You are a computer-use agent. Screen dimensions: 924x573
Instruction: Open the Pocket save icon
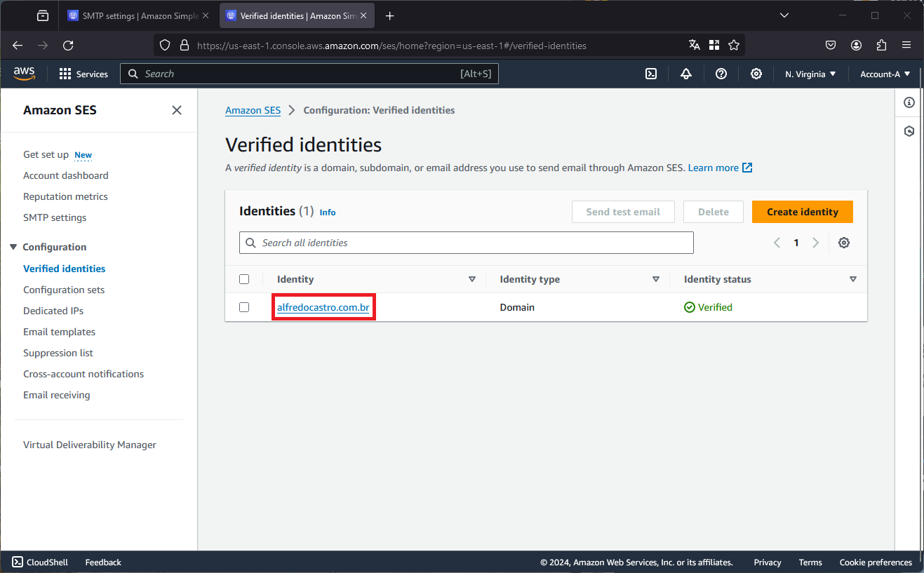pyautogui.click(x=831, y=45)
